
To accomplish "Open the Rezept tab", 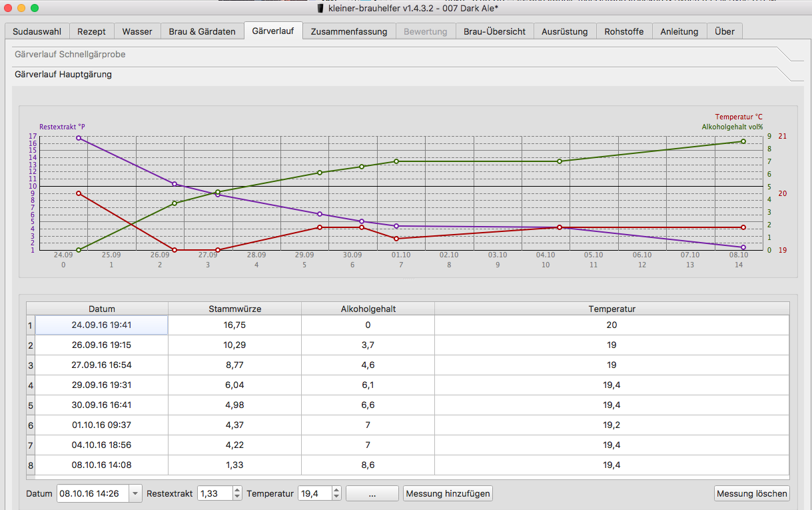I will [x=91, y=31].
